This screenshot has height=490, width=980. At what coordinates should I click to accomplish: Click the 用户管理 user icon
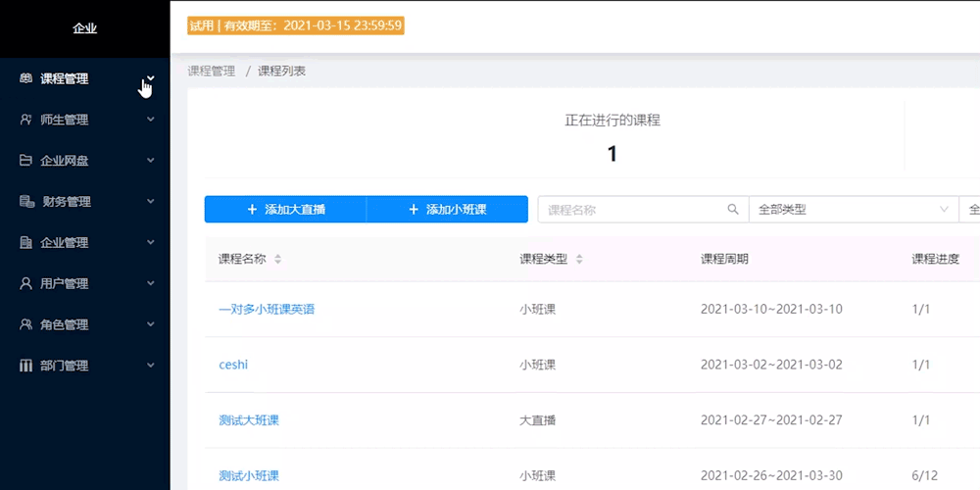[25, 284]
